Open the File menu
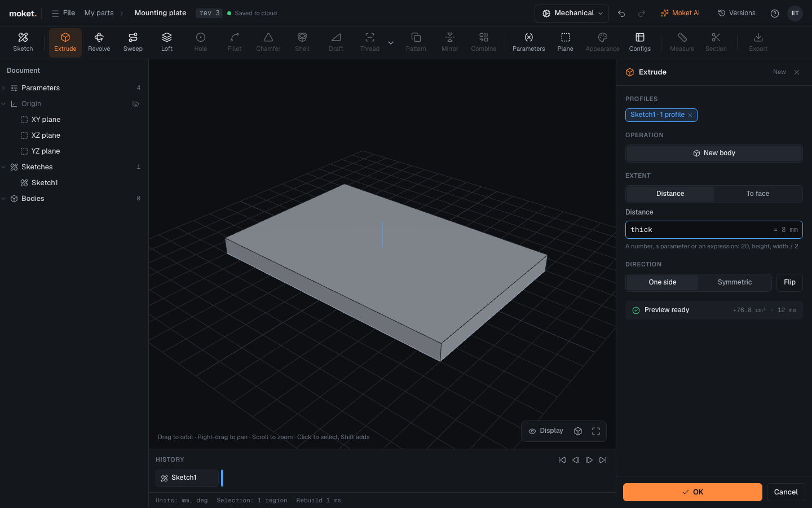812x508 pixels. click(63, 13)
